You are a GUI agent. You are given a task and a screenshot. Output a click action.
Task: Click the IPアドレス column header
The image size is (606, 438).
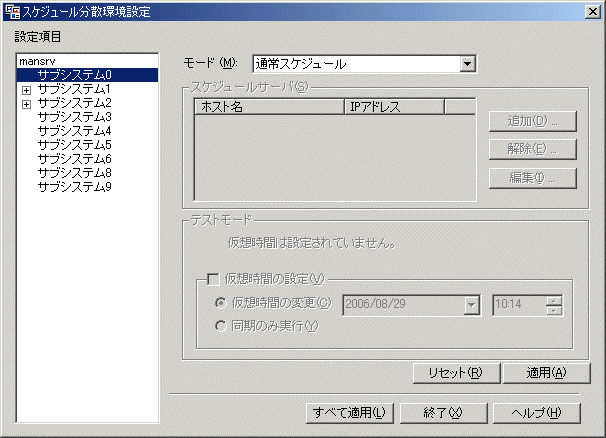coord(393,106)
